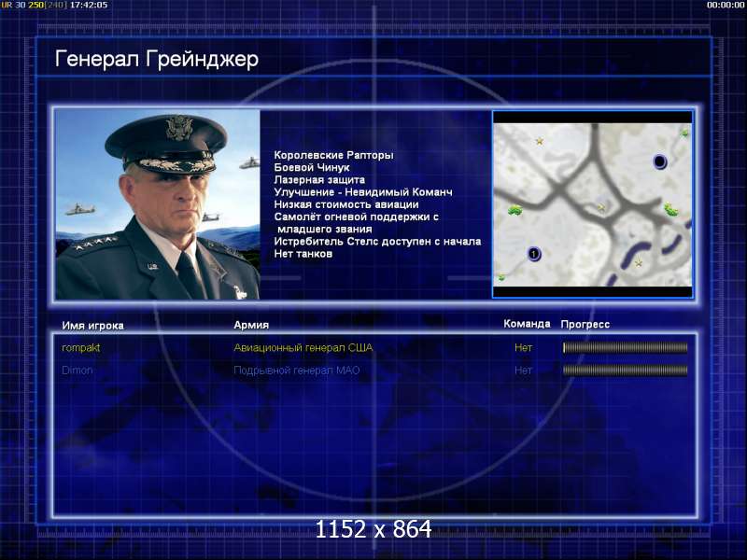Click the General Granger portrait image
747x560 pixels.
[158, 204]
